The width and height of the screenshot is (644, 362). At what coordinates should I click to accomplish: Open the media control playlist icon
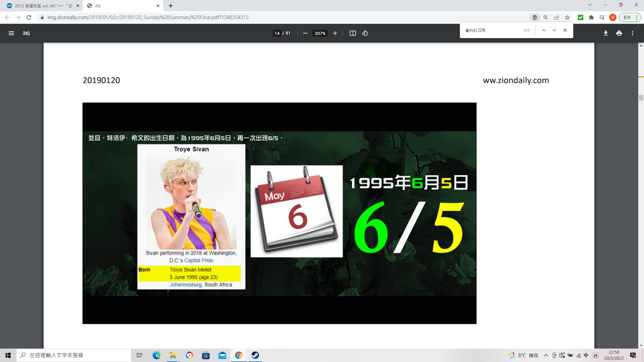point(602,17)
